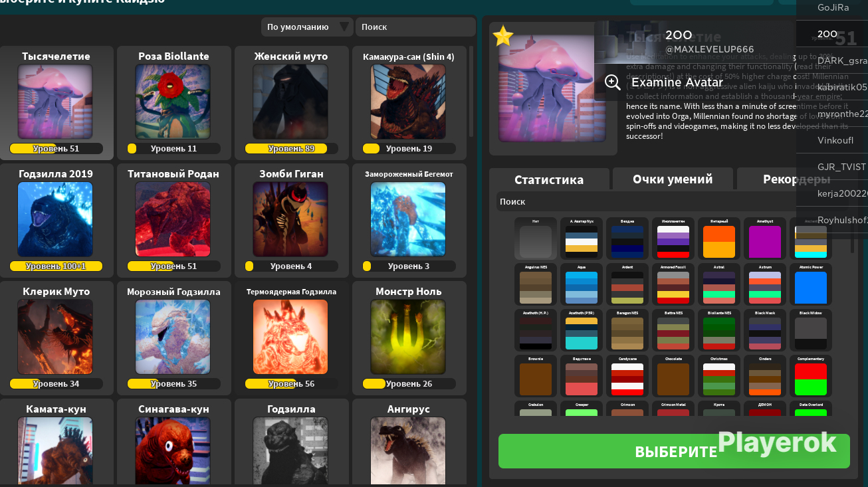
Task: Click the Examine Avatar option
Action: [677, 82]
